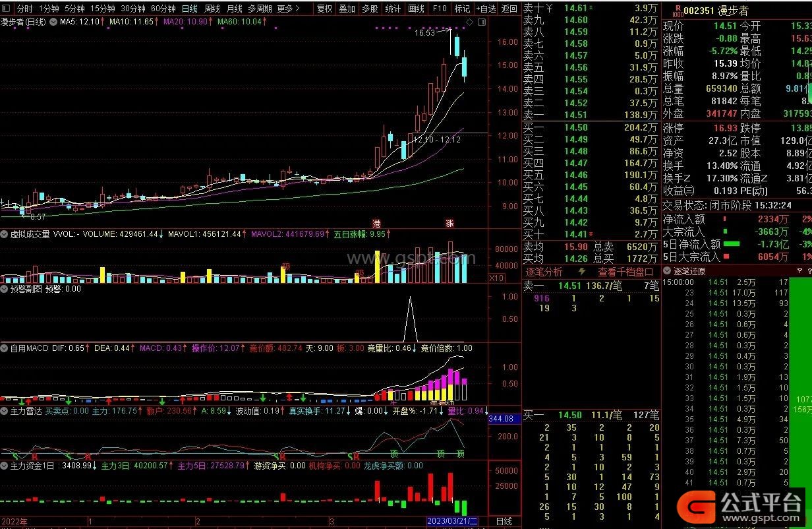This screenshot has width=812, height=529.
Task: Click the 15:00:00 tick row in 逐笔还原
Action: click(726, 282)
